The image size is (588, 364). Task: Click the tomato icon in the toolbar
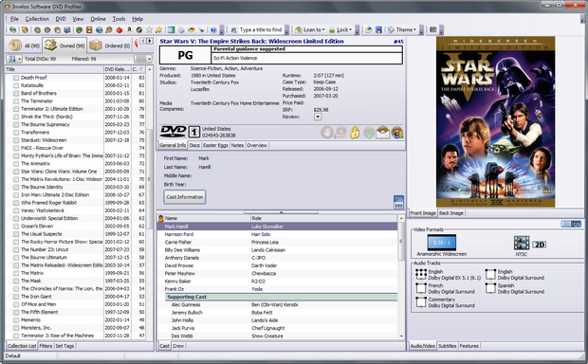coord(119,30)
